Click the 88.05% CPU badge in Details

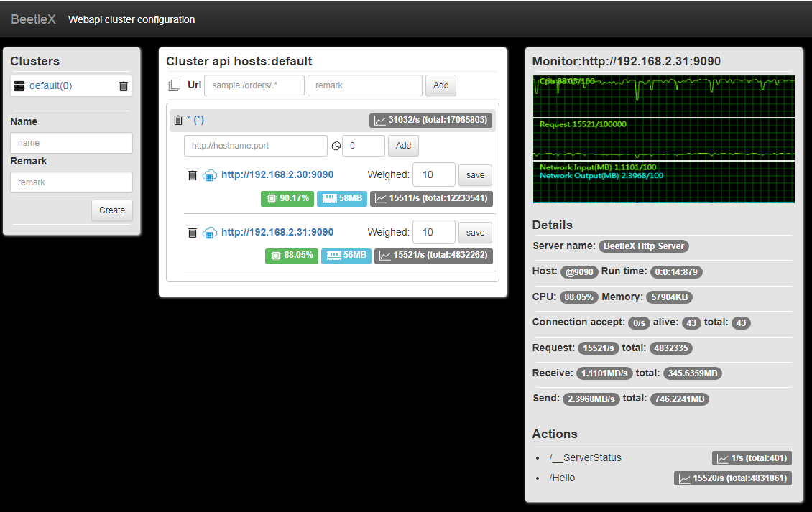(578, 297)
